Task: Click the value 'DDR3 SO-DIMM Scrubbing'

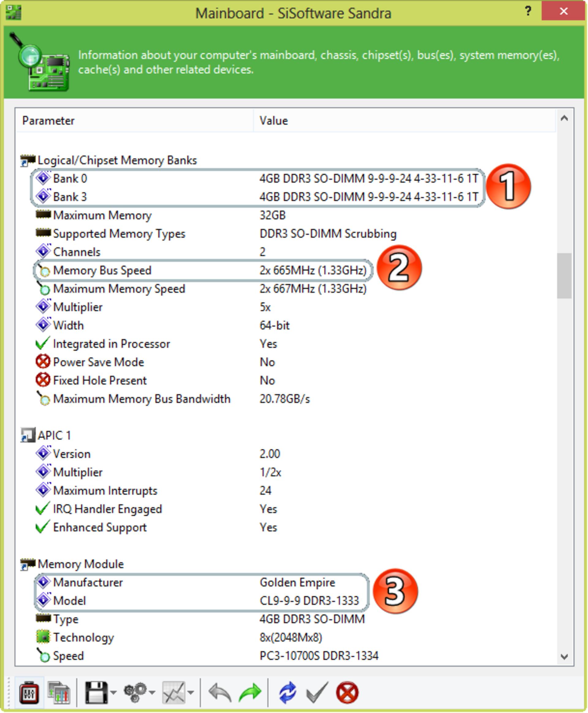Action: pyautogui.click(x=328, y=233)
